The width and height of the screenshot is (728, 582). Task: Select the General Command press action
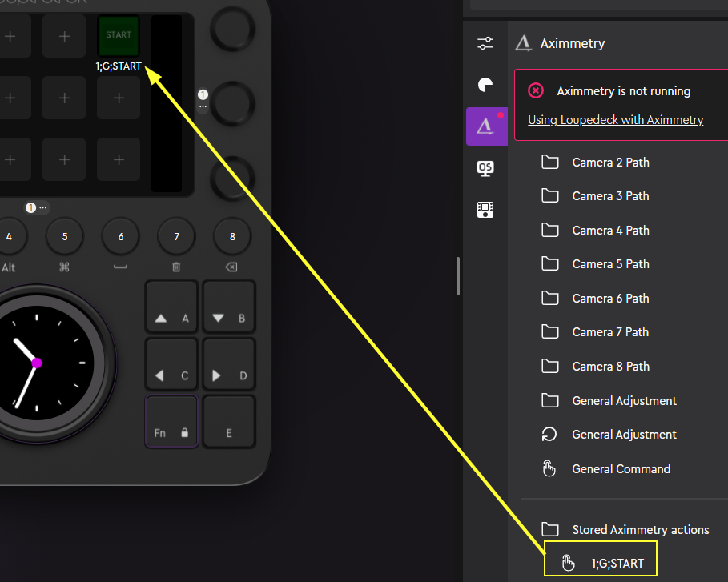click(621, 469)
